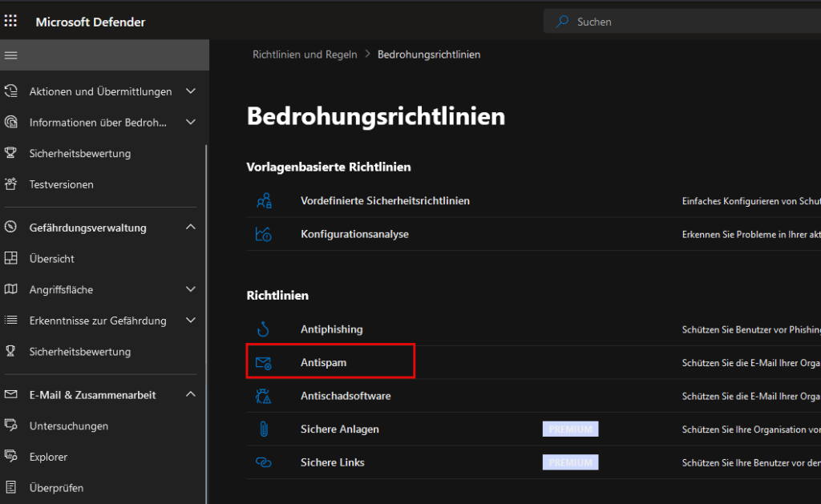Click the Testversionen gift icon
The width and height of the screenshot is (821, 504).
pos(10,183)
